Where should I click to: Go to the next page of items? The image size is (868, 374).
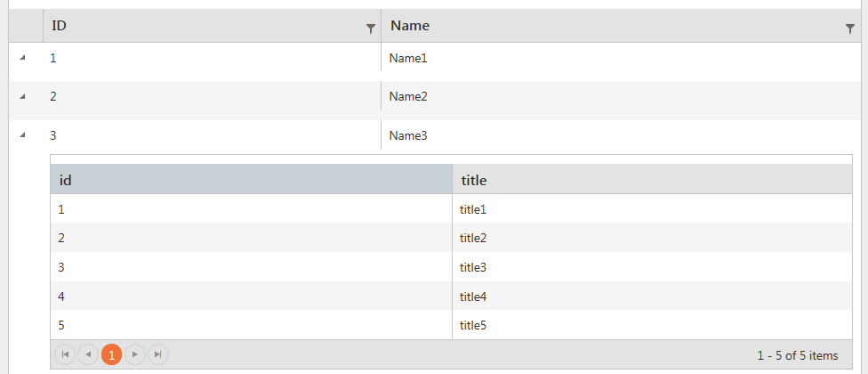click(134, 355)
